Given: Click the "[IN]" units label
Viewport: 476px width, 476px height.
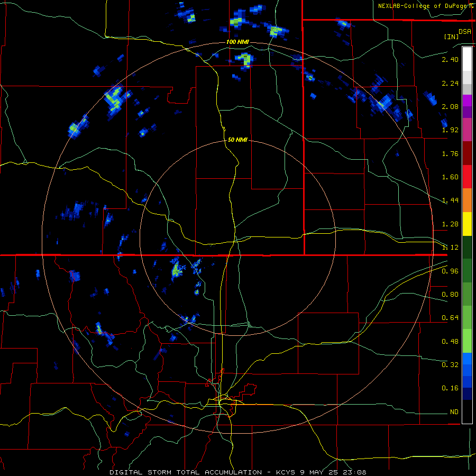Looking at the screenshot, I should pos(451,36).
